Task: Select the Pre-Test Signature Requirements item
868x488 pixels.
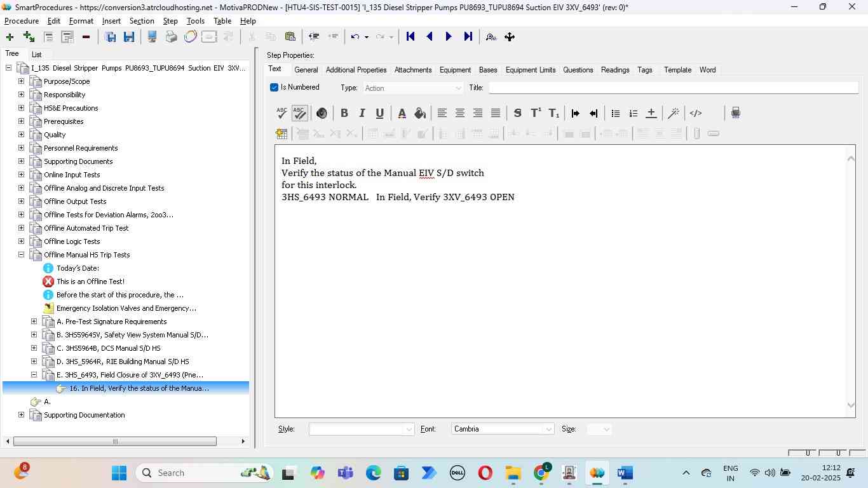Action: coord(111,322)
